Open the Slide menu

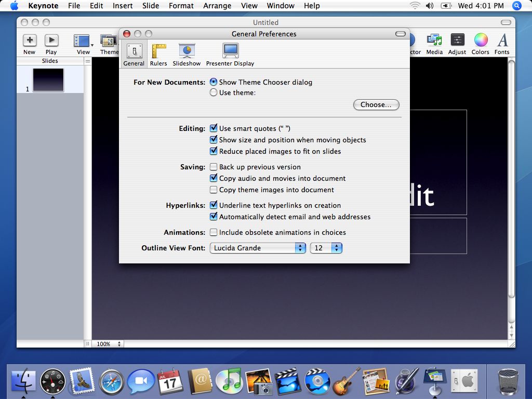151,6
